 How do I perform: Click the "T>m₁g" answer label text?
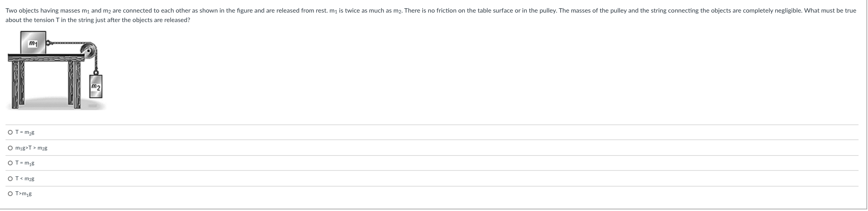coord(24,194)
